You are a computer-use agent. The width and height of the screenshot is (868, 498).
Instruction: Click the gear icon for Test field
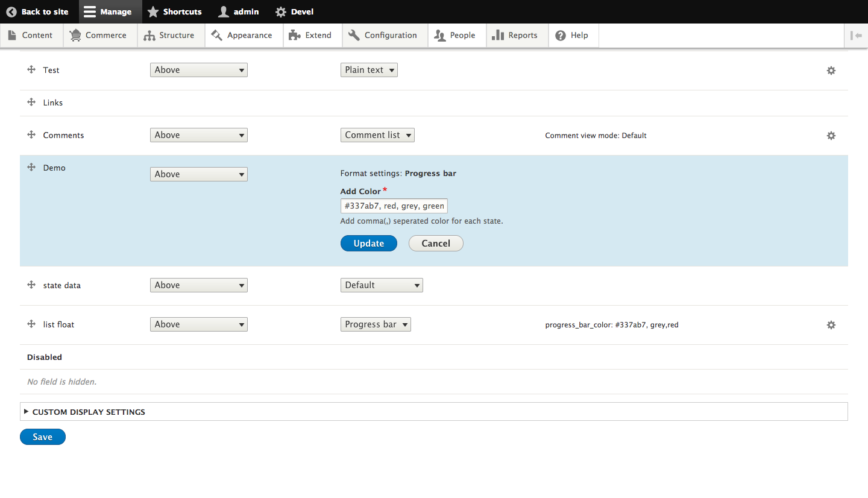[831, 71]
